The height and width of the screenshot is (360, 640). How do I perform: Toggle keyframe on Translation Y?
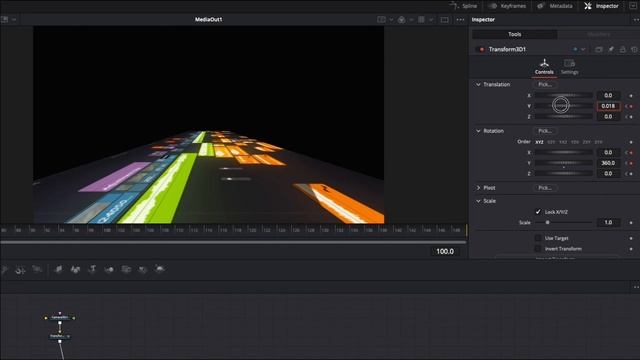[631, 106]
